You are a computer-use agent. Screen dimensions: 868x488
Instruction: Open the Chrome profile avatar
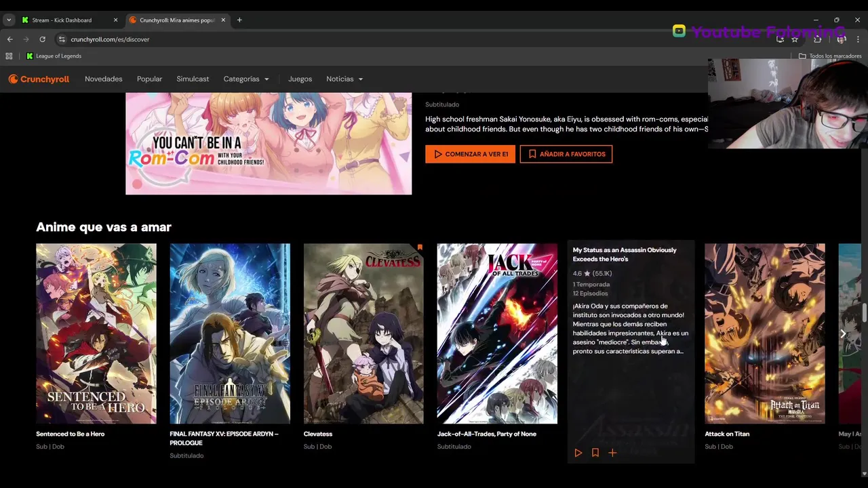[842, 39]
